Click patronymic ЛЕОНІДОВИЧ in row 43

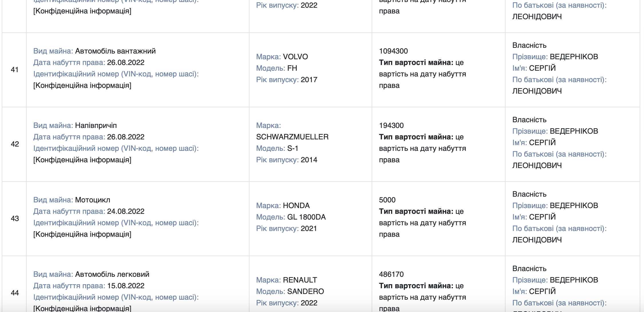point(537,240)
